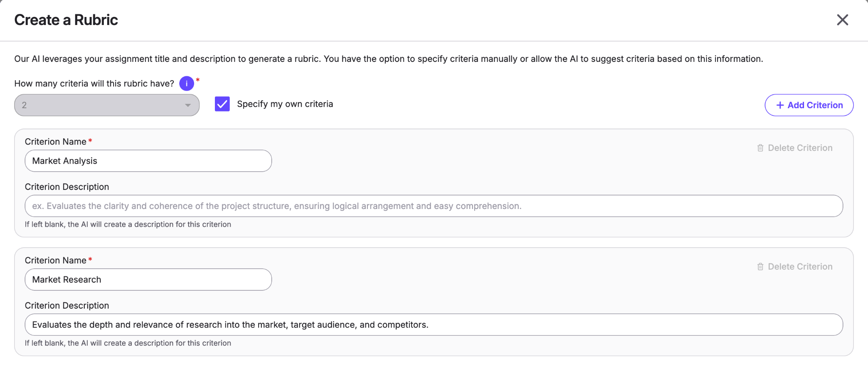Viewport: 868px width, 365px height.
Task: Open the criteria count combo box showing 2
Action: (107, 105)
